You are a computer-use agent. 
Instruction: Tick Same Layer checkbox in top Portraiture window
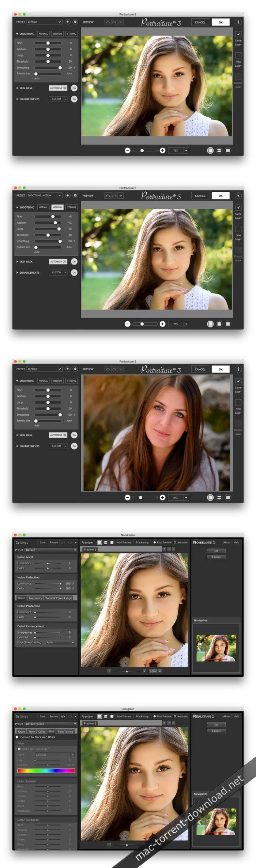(x=238, y=34)
